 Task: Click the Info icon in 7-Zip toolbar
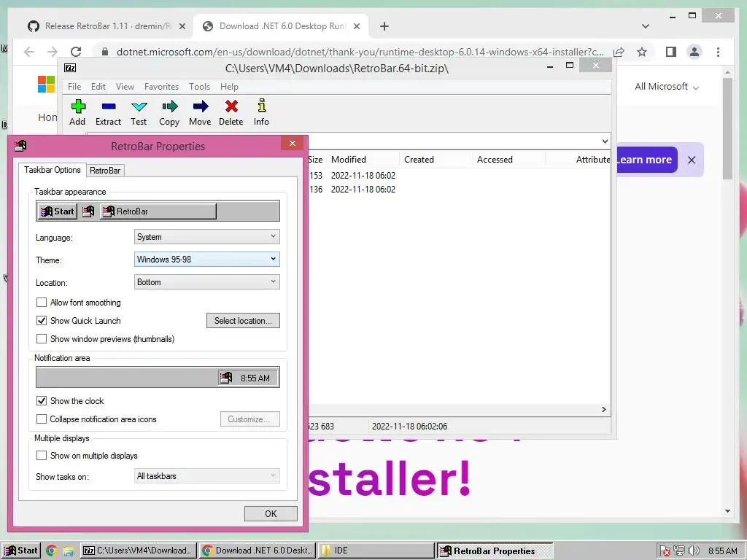pyautogui.click(x=262, y=106)
